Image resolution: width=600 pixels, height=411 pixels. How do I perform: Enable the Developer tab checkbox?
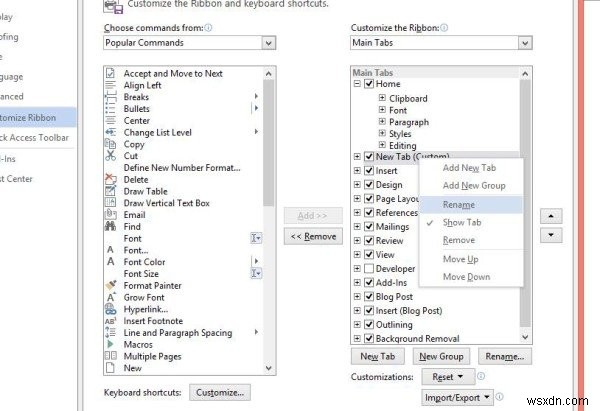click(x=369, y=269)
